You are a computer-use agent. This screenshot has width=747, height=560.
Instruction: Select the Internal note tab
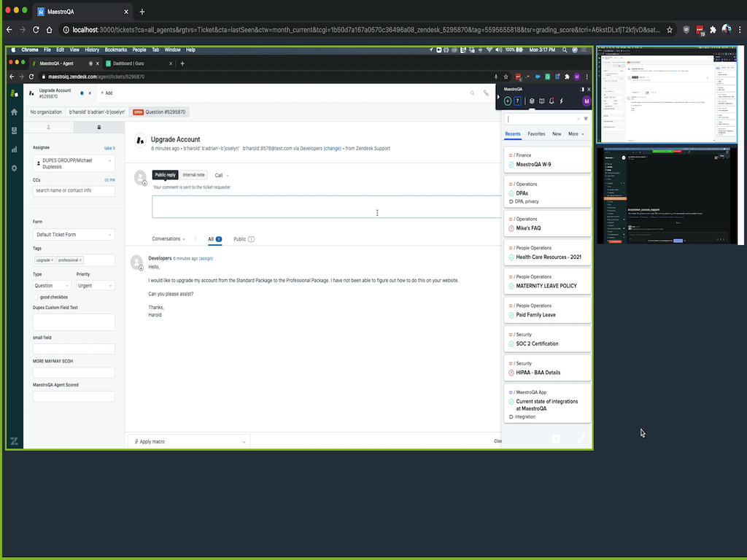click(x=193, y=175)
